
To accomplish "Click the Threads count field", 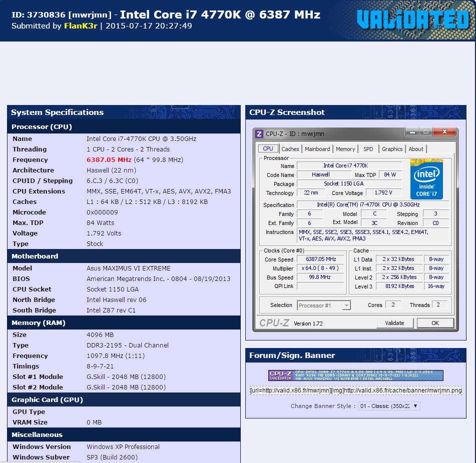I will (438, 304).
